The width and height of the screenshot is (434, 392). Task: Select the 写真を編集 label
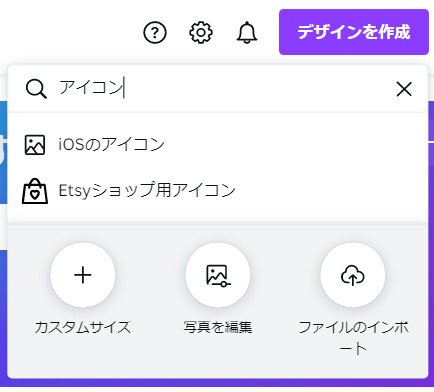218,327
